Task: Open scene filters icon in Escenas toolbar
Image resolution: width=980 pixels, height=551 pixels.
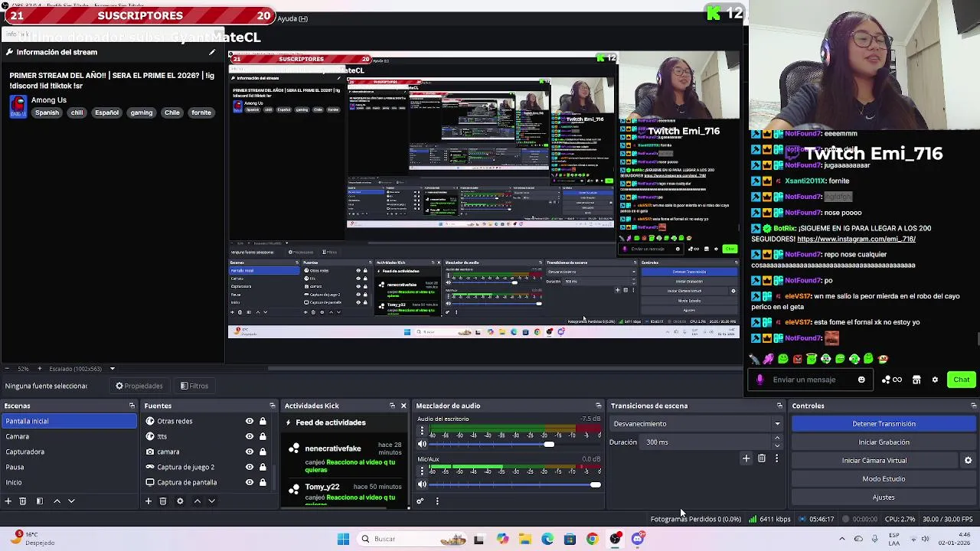Action: (x=40, y=501)
